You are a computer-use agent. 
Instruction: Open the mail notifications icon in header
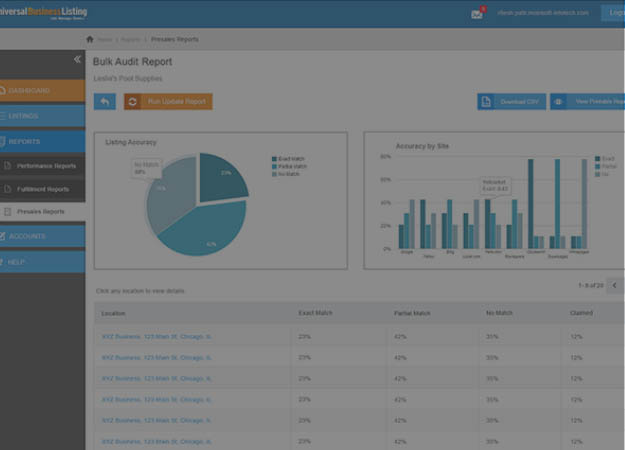[477, 14]
